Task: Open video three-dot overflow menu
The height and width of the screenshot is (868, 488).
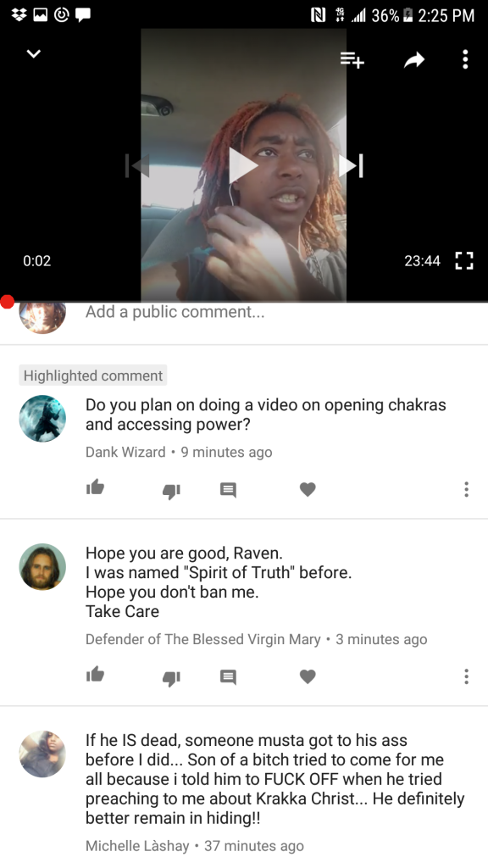Action: 465,59
